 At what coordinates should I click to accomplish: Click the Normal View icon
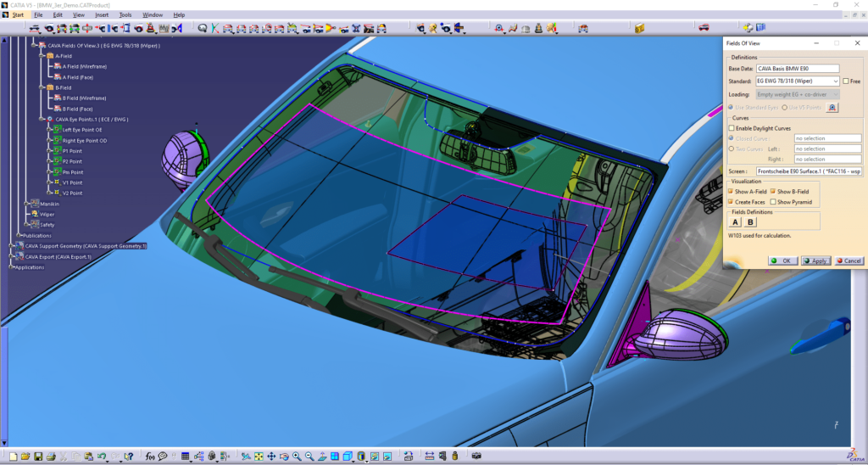click(322, 457)
